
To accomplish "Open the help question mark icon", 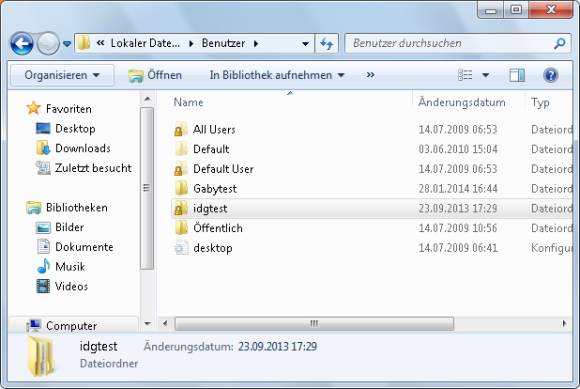I will pyautogui.click(x=550, y=75).
